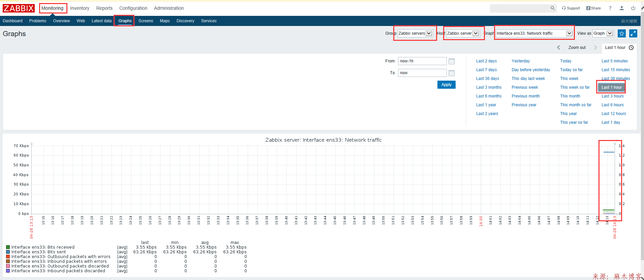Go to the Maps submenu
This screenshot has width=644, height=280.
pyautogui.click(x=165, y=21)
